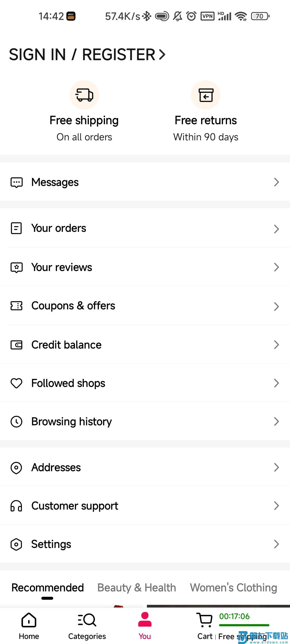The image size is (290, 644).
Task: Tap the Browsing history clock icon
Action: point(16,422)
